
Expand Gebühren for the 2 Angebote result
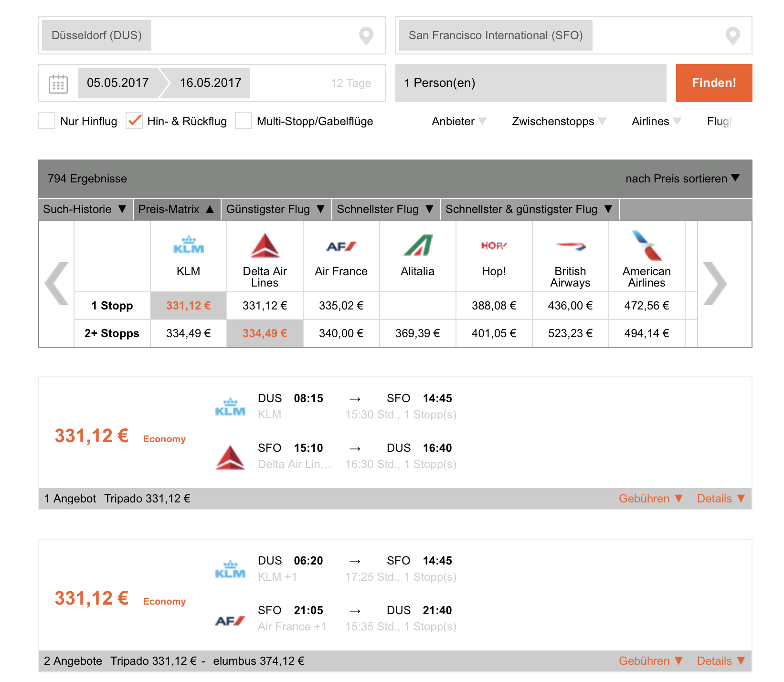coord(651,661)
